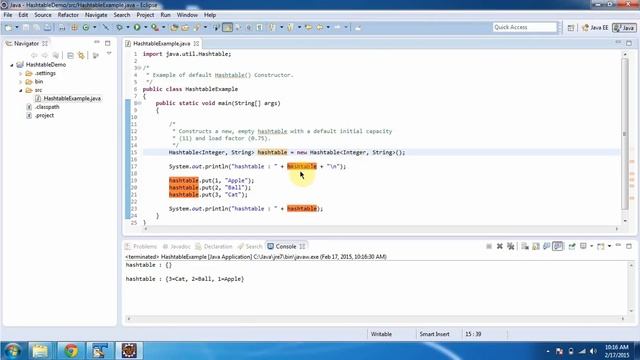Select the HashtableExample.java editor tab
Image resolution: width=640 pixels, height=360 pixels.
162,43
